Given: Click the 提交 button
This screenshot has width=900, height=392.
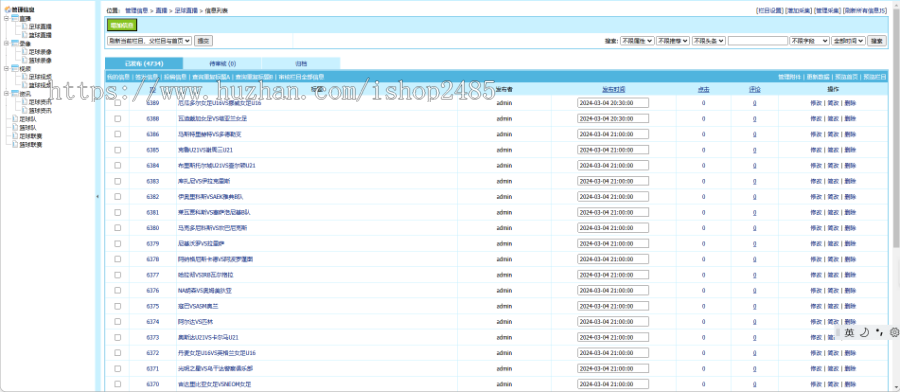Looking at the screenshot, I should tap(203, 41).
